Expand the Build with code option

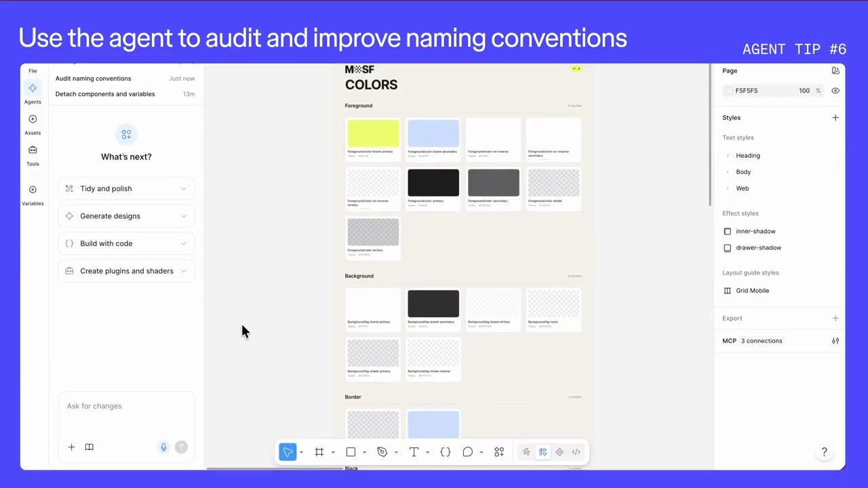[x=126, y=243]
